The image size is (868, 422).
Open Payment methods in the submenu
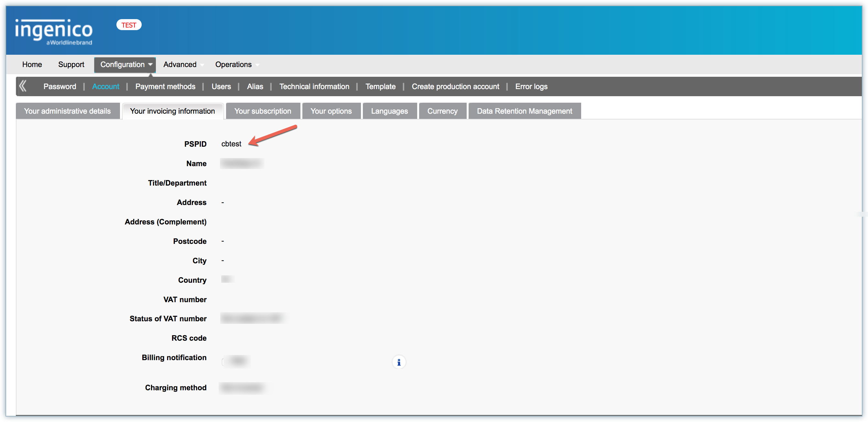coord(165,86)
